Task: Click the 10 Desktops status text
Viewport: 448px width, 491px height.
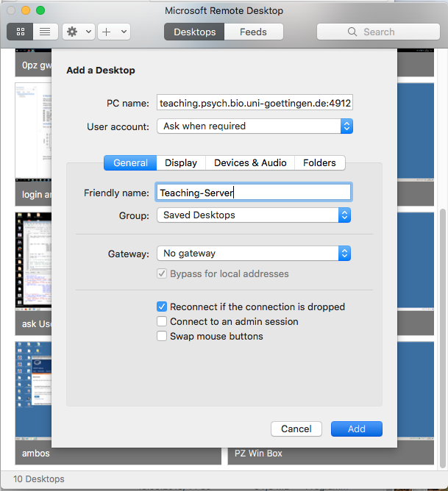Action: [38, 479]
